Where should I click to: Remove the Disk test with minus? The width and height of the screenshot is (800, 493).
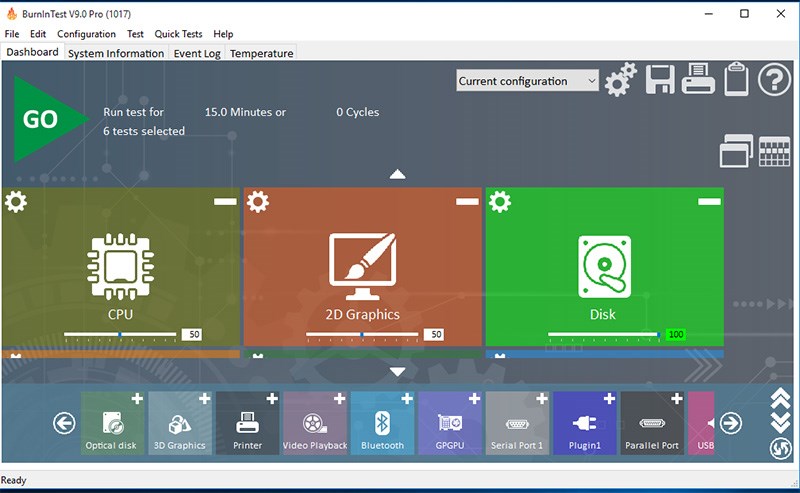pos(709,202)
